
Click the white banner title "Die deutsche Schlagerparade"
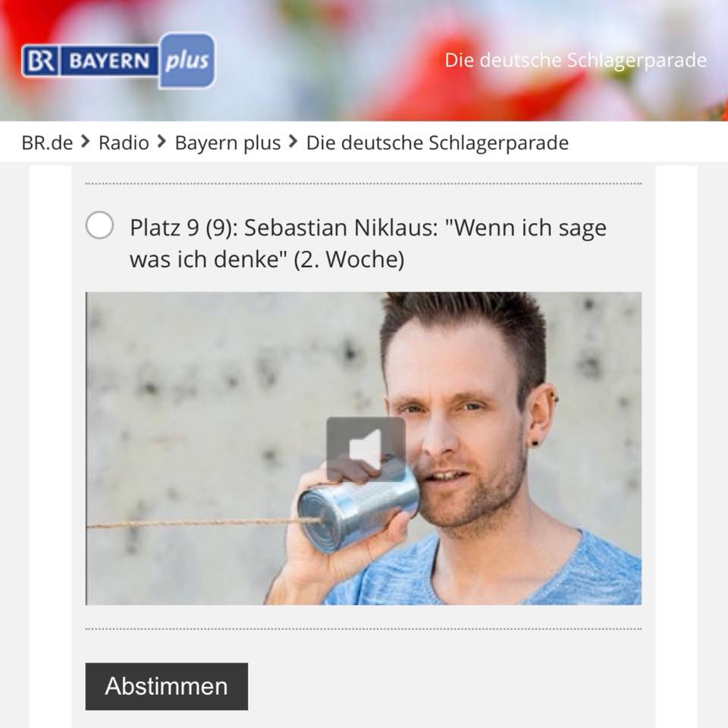(x=576, y=61)
